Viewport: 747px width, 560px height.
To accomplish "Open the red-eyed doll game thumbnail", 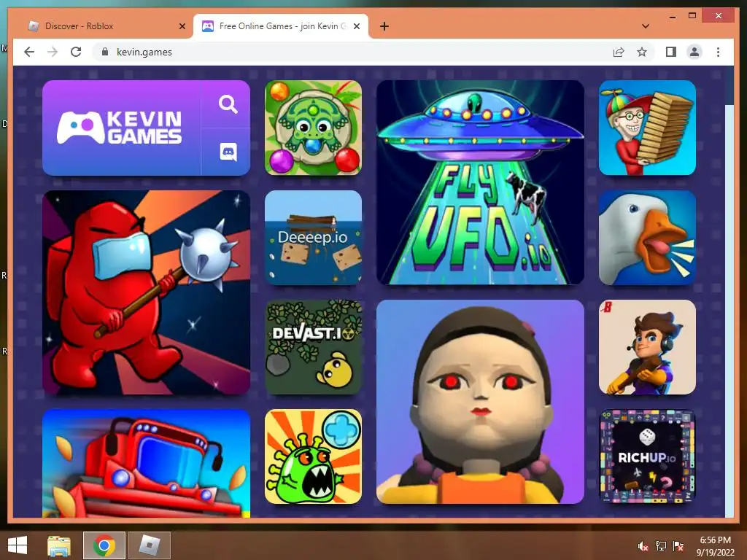I will (480, 402).
